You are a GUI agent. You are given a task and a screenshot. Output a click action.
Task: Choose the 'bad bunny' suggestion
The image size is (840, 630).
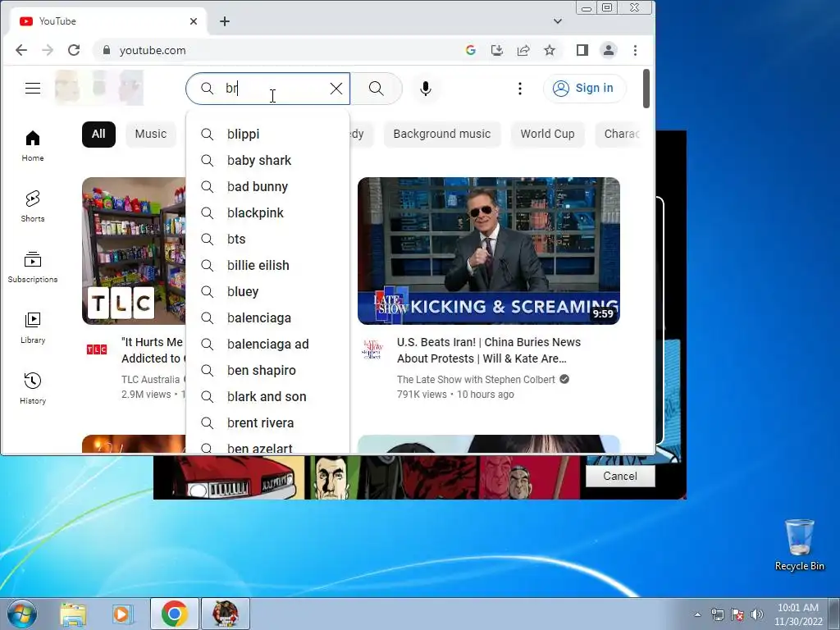click(x=268, y=186)
